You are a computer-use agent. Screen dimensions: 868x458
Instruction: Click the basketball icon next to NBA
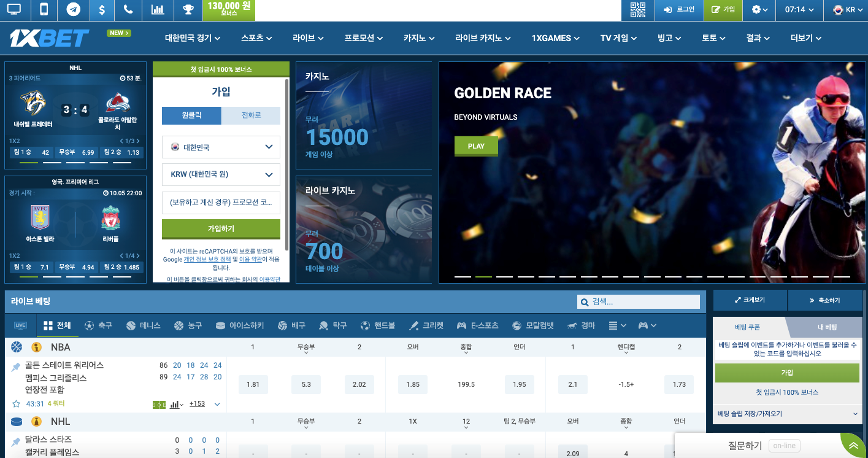coord(17,347)
